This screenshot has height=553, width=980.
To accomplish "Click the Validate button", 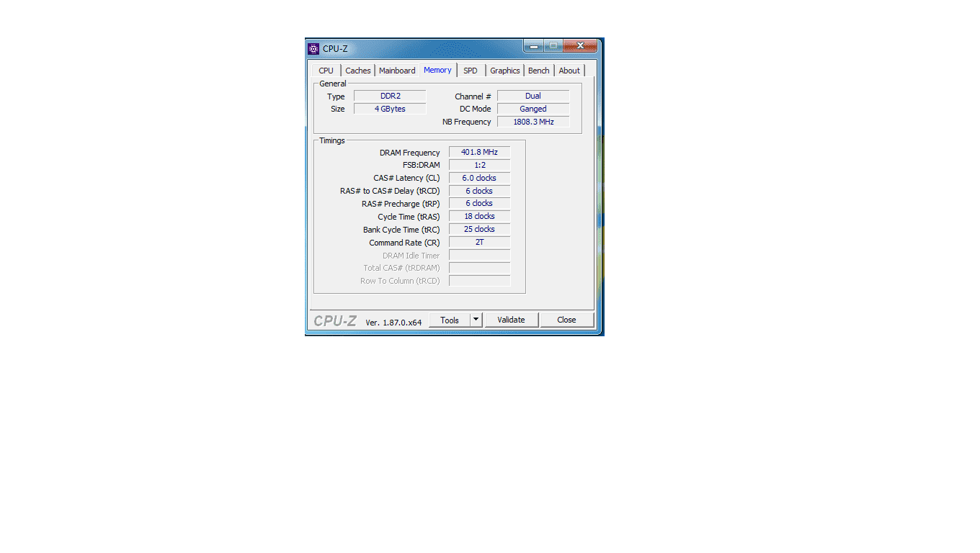I will (x=512, y=320).
